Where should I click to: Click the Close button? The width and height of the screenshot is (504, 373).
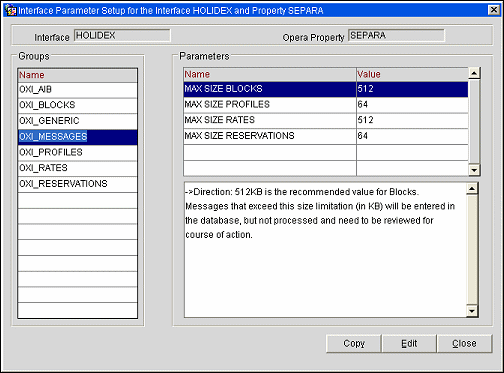[464, 343]
